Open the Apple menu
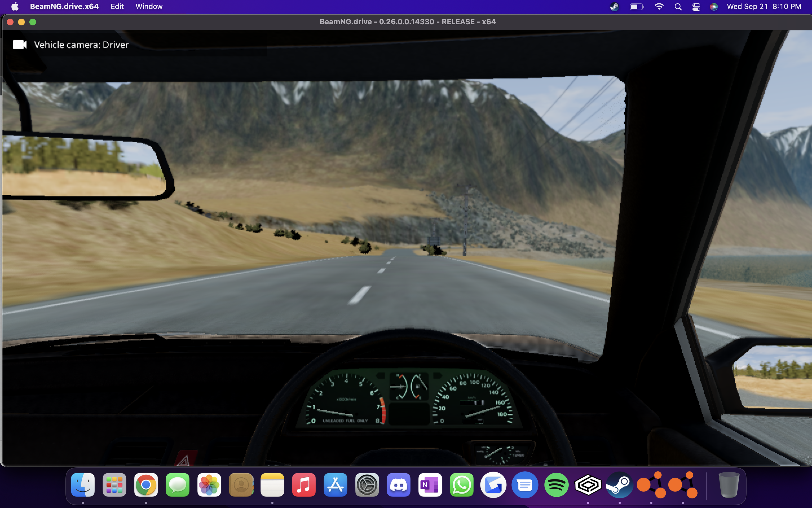812x508 pixels. tap(15, 6)
